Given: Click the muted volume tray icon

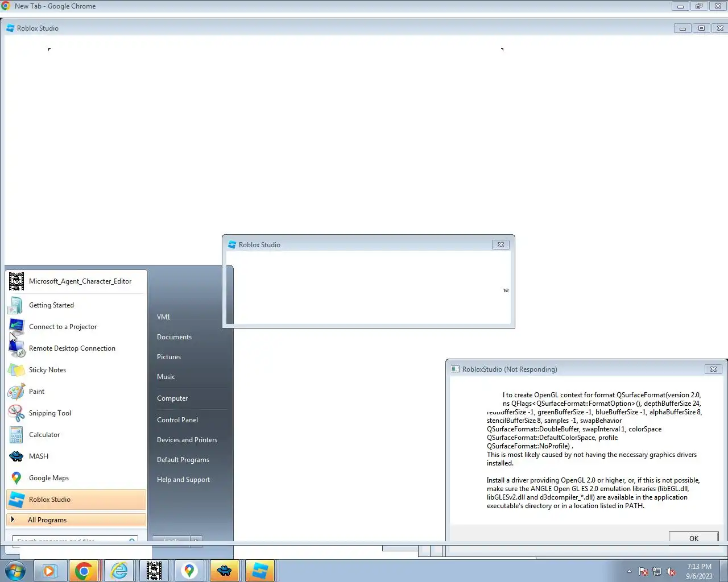Looking at the screenshot, I should coord(671,572).
